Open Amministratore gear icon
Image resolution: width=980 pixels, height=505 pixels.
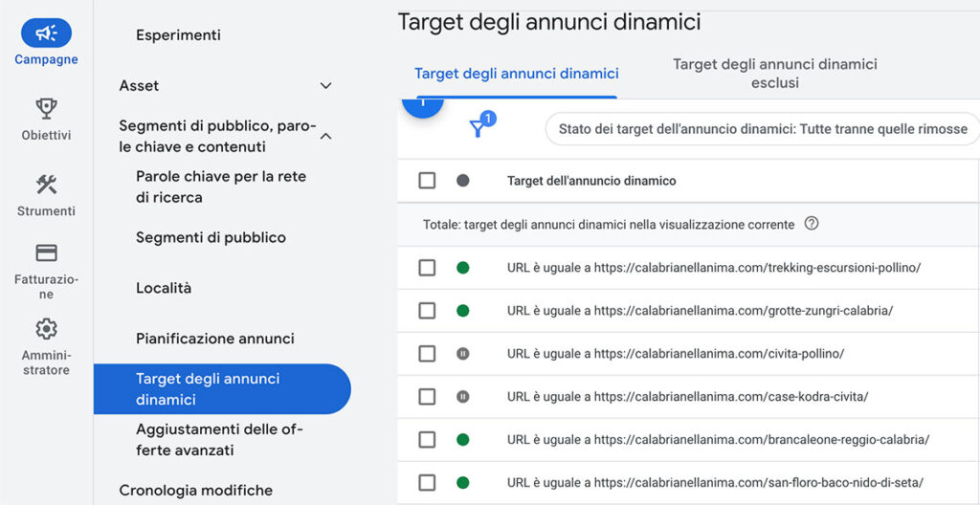46,329
